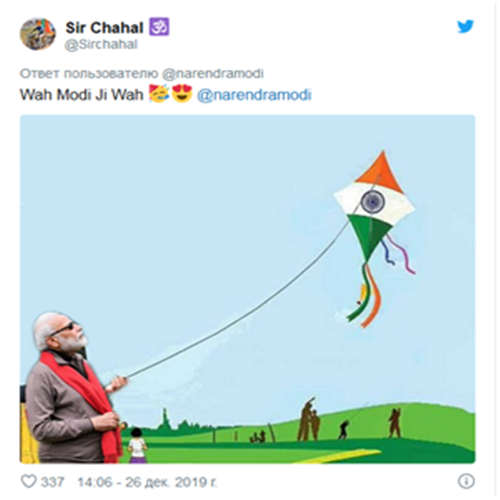This screenshot has width=500, height=500.
Task: Click the man with red scarf in image
Action: pyautogui.click(x=74, y=388)
